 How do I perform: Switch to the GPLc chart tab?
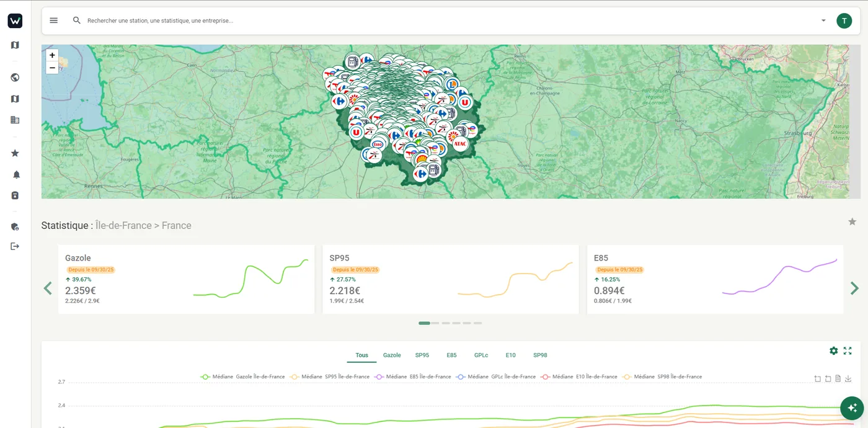point(481,355)
